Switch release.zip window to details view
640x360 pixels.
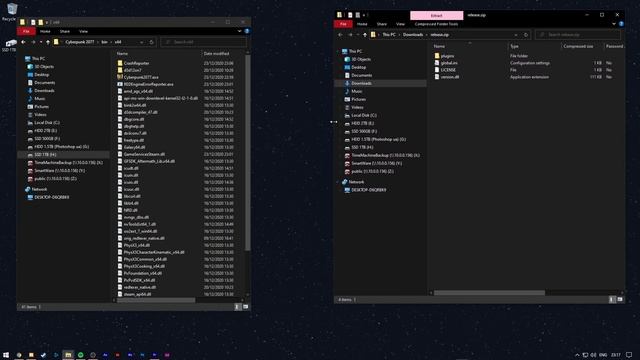(x=612, y=300)
